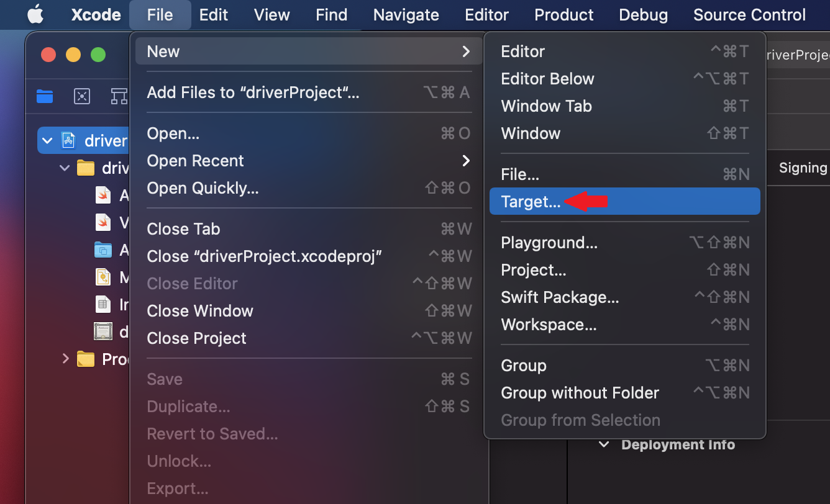The image size is (830, 504).
Task: Select the storyboard file icon
Action: pos(103,277)
